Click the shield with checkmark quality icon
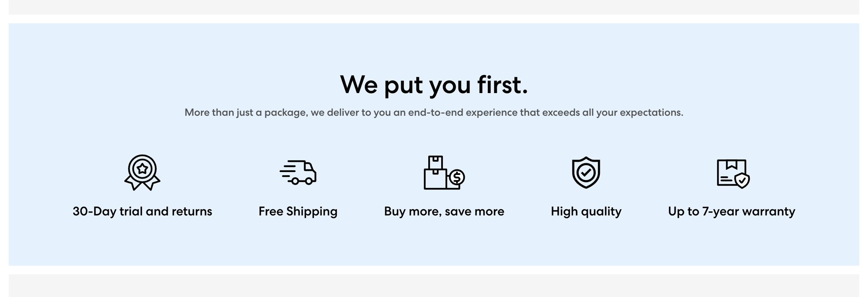 coord(586,172)
